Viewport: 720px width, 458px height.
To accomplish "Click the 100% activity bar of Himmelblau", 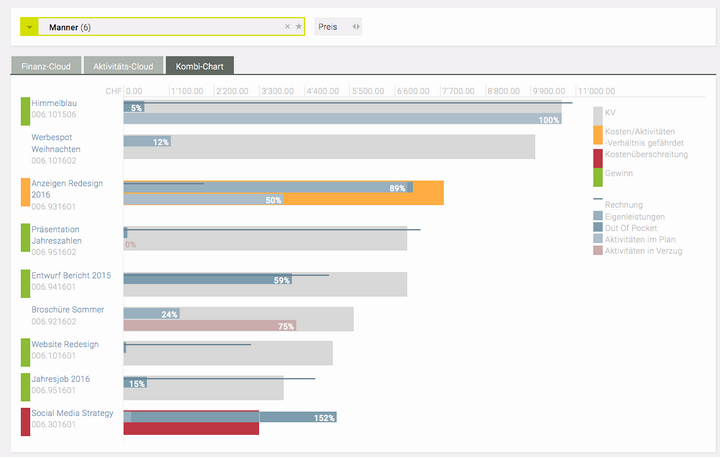I will pos(343,119).
